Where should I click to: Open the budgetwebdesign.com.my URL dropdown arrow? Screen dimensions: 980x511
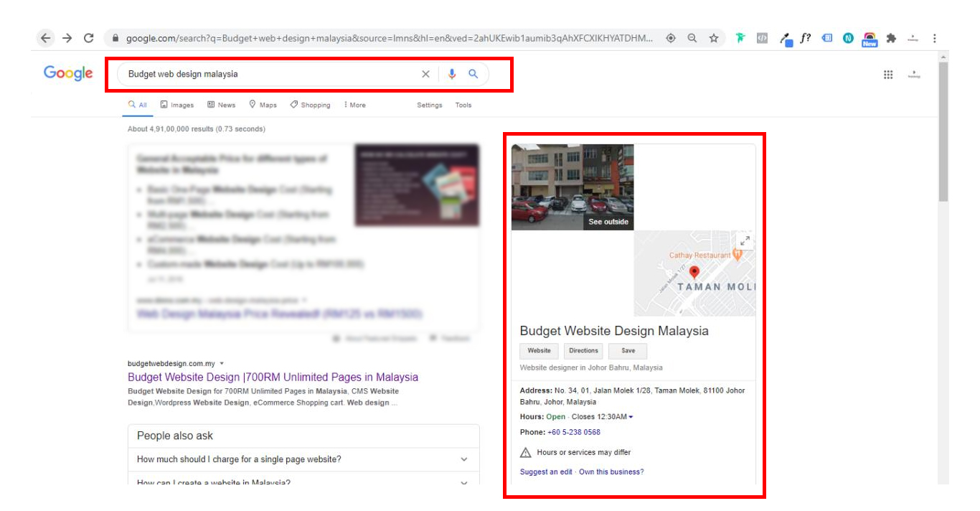pos(222,364)
